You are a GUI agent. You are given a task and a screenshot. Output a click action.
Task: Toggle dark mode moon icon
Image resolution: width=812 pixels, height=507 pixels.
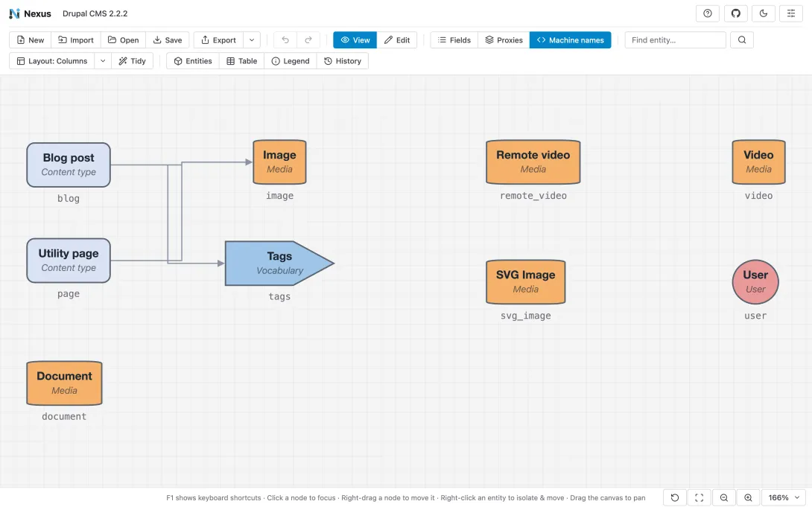tap(764, 13)
